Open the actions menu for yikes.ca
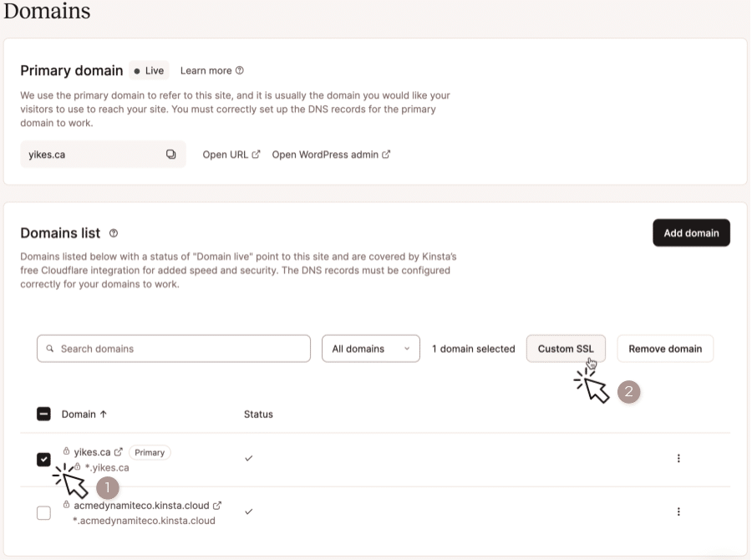Viewport: 752px width, 560px height. (x=678, y=458)
